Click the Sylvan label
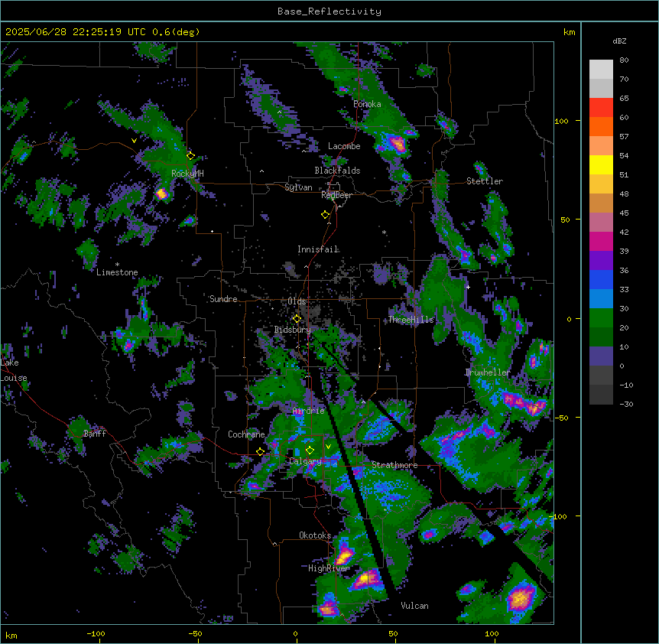Viewport: 659px width, 644px height. (x=298, y=187)
